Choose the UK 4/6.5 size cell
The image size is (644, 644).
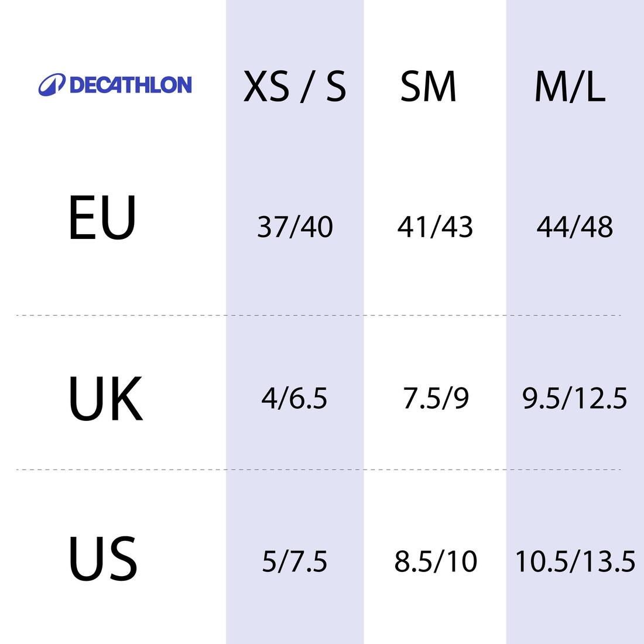tap(294, 399)
